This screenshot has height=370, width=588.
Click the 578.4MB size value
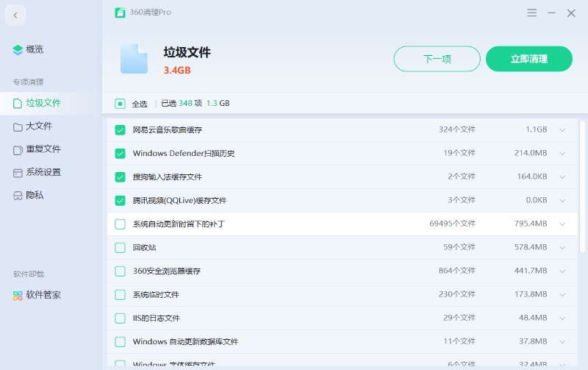[x=531, y=247]
